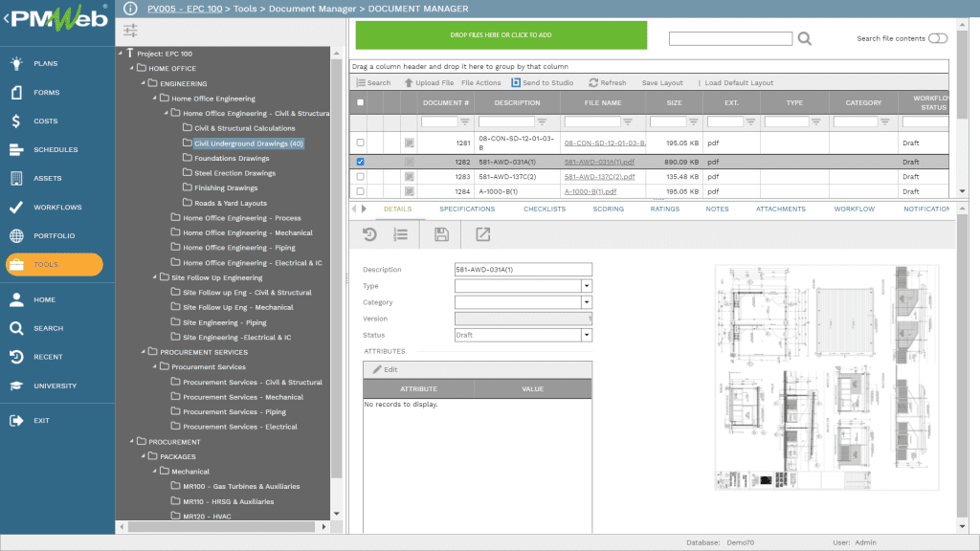980x551 pixels.
Task: Toggle Search file contents switch
Action: pyautogui.click(x=938, y=38)
